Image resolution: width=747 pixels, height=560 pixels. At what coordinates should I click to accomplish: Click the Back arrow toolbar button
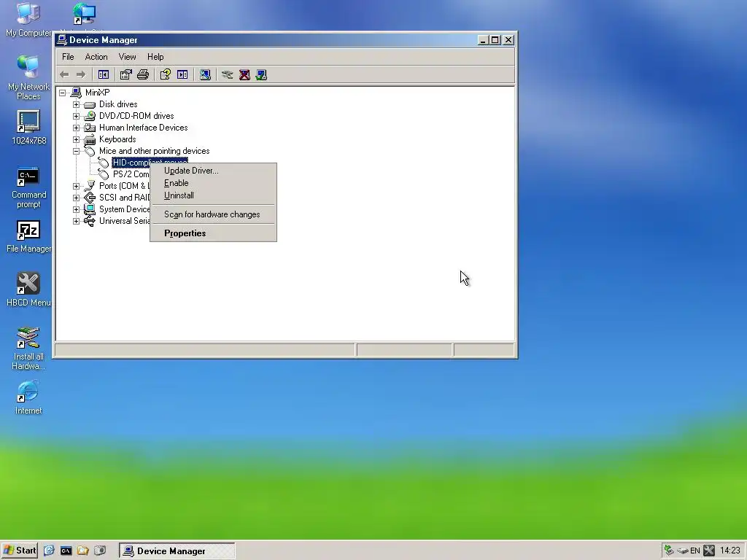click(x=65, y=75)
